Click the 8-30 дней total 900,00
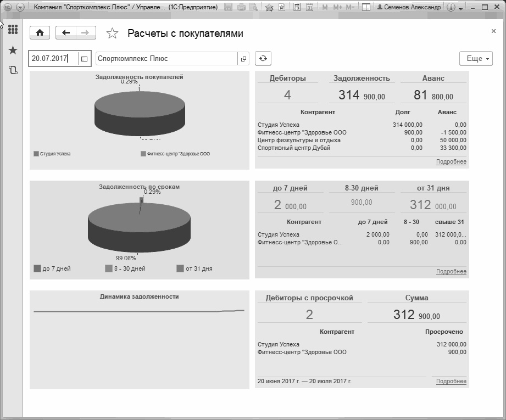506x420 pixels. click(x=362, y=202)
